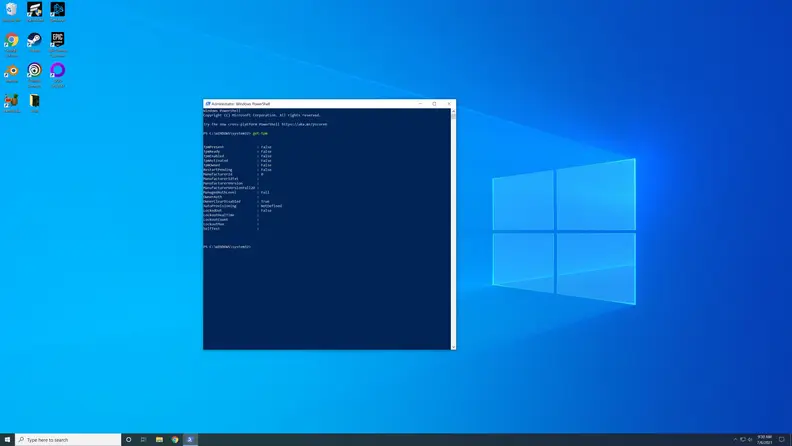This screenshot has width=792, height=446.
Task: Click the 'TpmReady' output row
Action: click(237, 152)
